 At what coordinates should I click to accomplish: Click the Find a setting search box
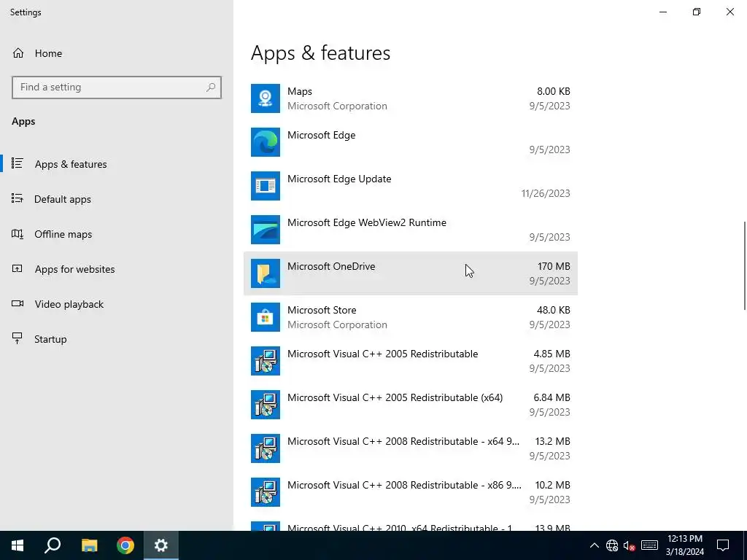coord(117,87)
